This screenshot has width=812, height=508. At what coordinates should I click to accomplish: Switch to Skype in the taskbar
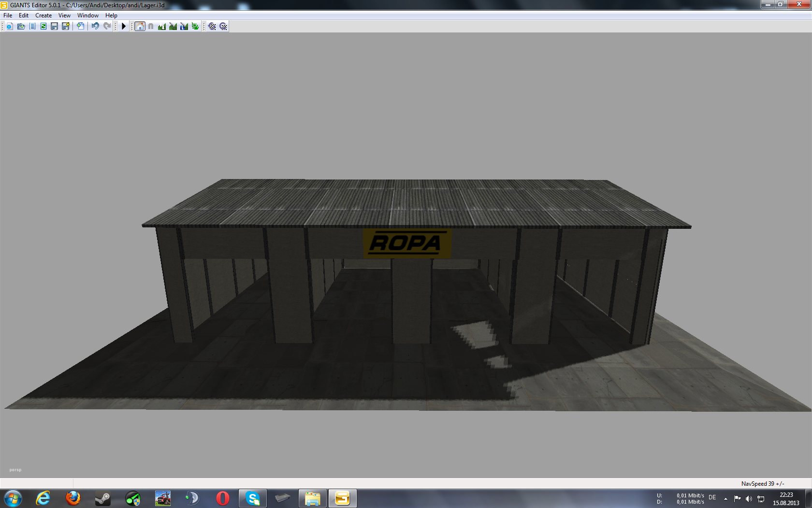(253, 498)
